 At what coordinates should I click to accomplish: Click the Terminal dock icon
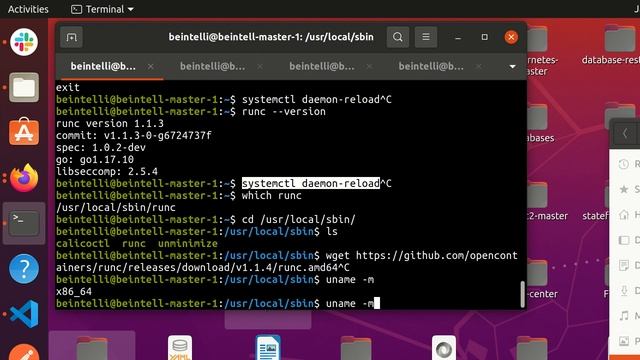24,223
